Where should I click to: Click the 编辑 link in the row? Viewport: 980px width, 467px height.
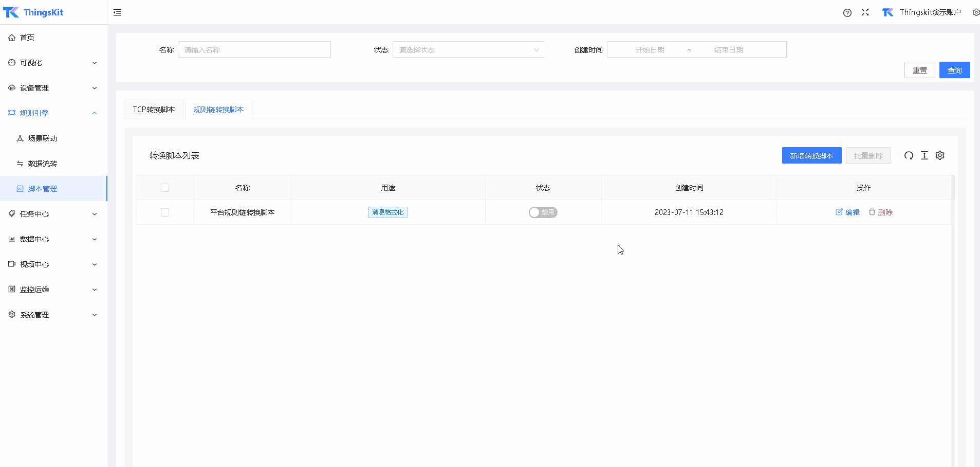[848, 212]
